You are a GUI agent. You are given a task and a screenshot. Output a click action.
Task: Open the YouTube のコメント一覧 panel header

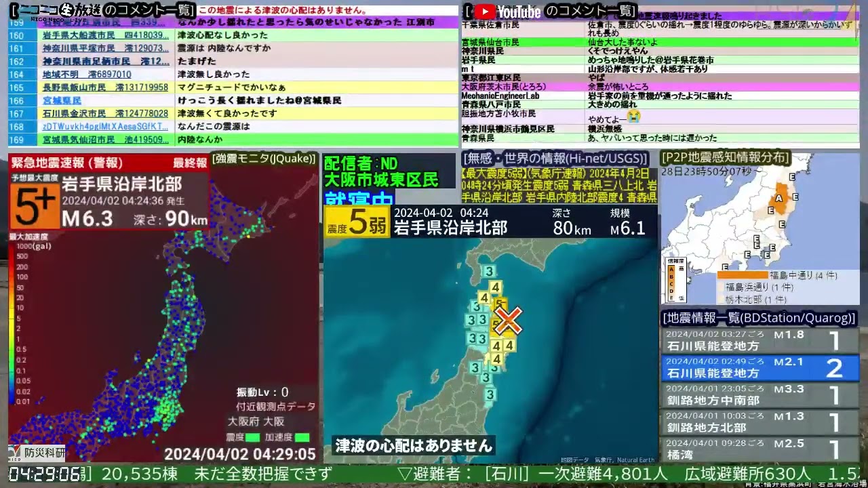(549, 12)
